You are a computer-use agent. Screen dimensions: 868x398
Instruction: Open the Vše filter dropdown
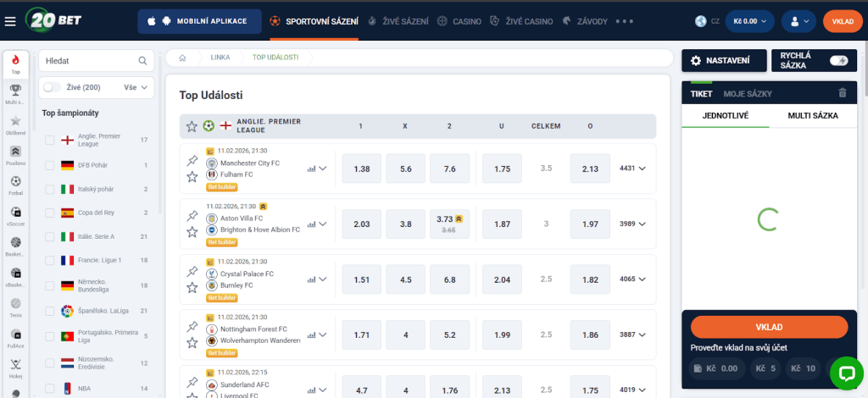pos(136,87)
